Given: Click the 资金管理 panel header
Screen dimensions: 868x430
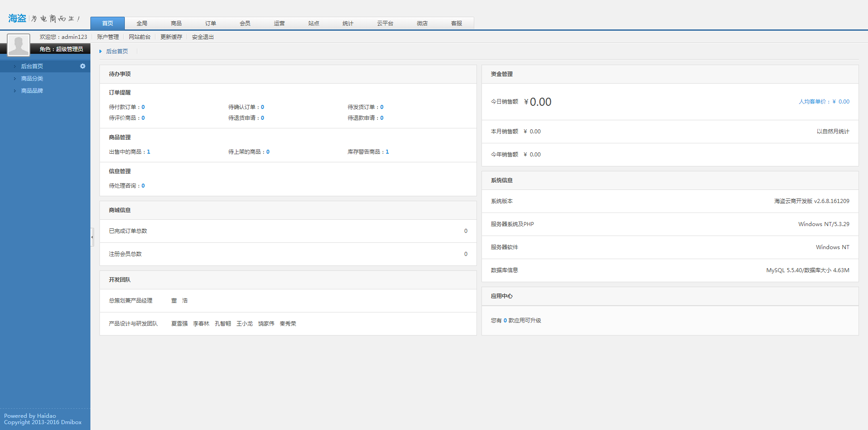Looking at the screenshot, I should (670, 74).
